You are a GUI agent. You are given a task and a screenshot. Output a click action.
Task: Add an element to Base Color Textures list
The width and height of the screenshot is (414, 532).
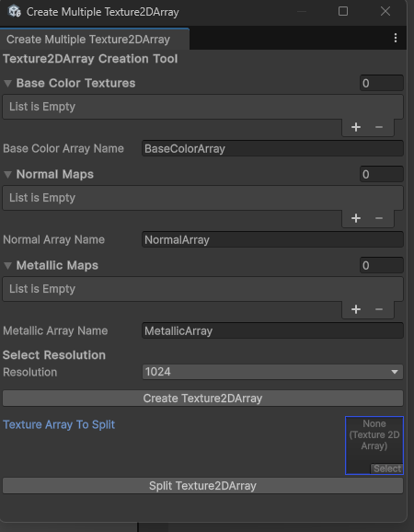click(x=356, y=127)
